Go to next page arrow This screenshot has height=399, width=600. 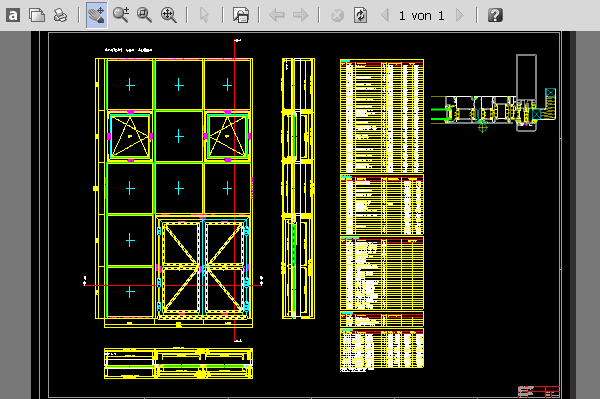[460, 15]
